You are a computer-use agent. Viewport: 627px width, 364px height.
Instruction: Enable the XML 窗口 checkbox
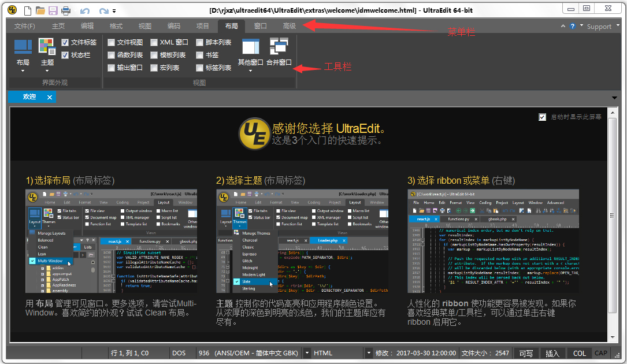(x=154, y=42)
